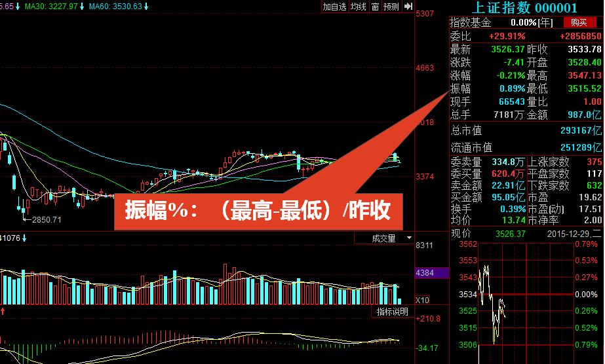605x364 pixels.
Task: Click the 0.00%[年] fund yield value
Action: pos(532,23)
